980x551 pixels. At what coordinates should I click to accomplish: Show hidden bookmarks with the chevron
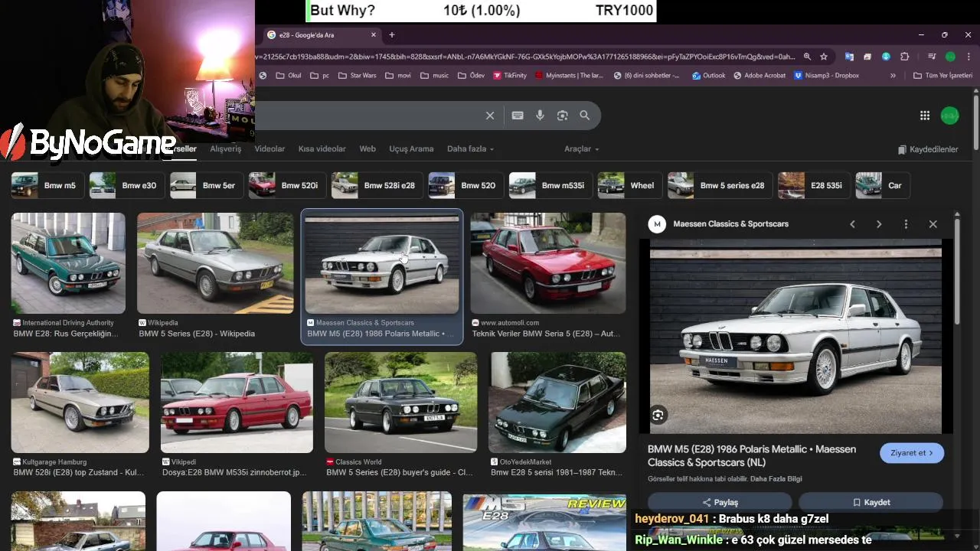(x=893, y=76)
